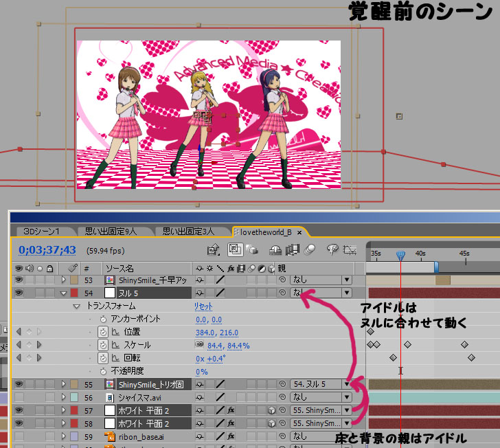Click the リセット transform link
Screen dimensions: 500x448
(x=203, y=306)
